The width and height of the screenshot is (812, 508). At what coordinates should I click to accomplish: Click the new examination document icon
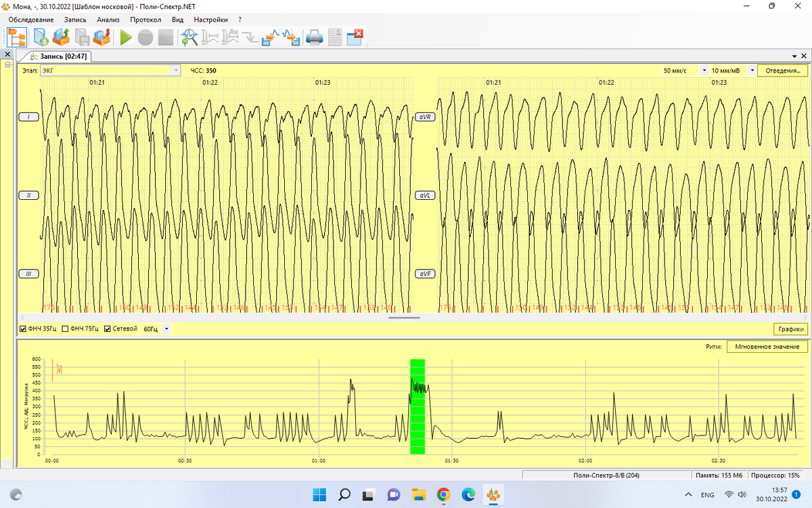coord(41,38)
